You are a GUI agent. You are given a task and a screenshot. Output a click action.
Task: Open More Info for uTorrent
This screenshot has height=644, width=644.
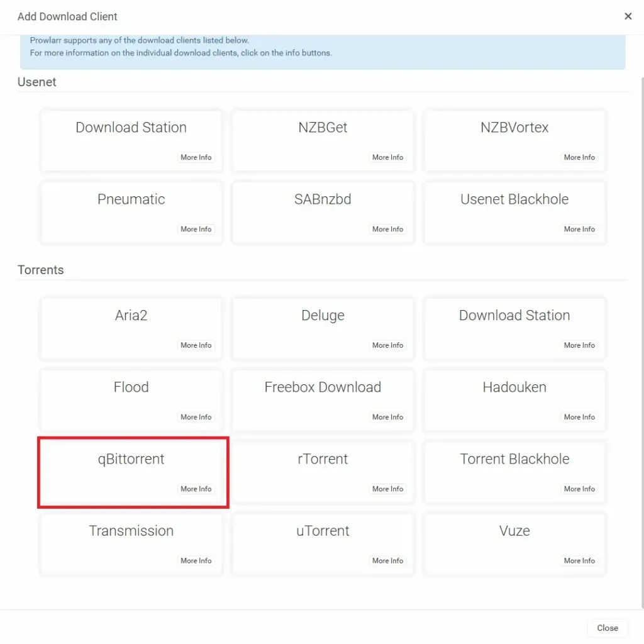[x=387, y=560]
